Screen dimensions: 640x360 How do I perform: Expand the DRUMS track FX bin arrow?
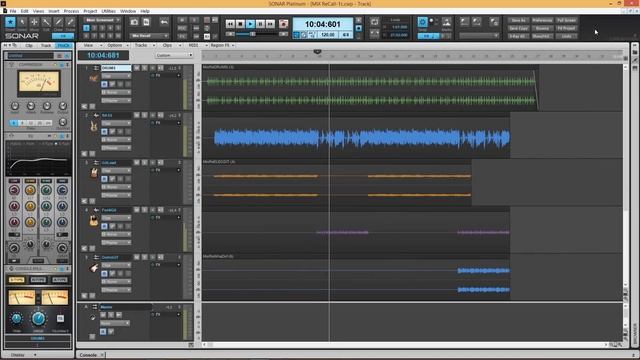click(x=178, y=76)
